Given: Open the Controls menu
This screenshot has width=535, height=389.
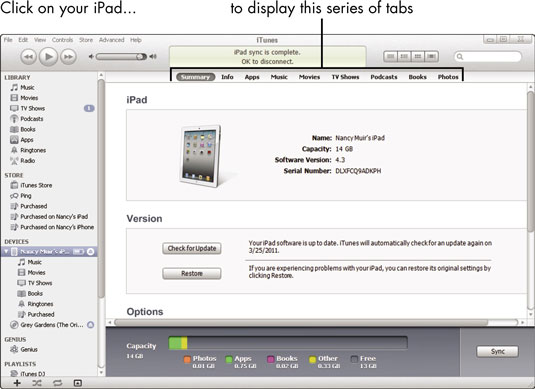Looking at the screenshot, I should click(62, 40).
